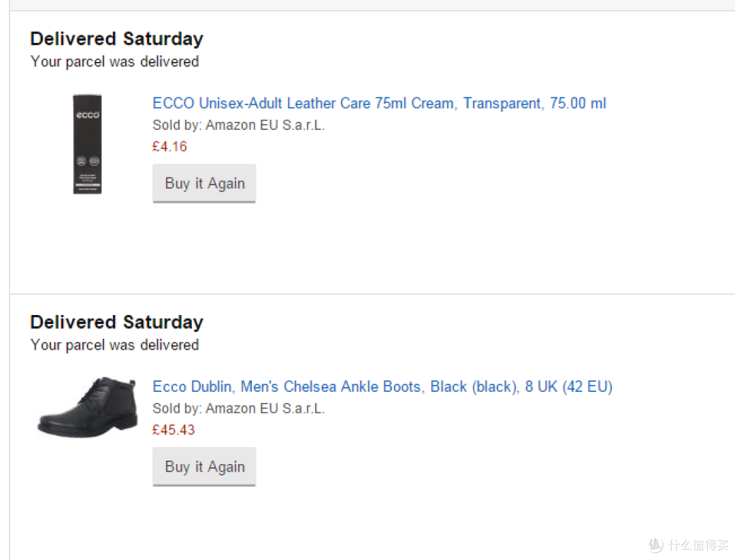735x560 pixels.
Task: Click 'Your parcel was delivered' above the cream
Action: pos(115,62)
